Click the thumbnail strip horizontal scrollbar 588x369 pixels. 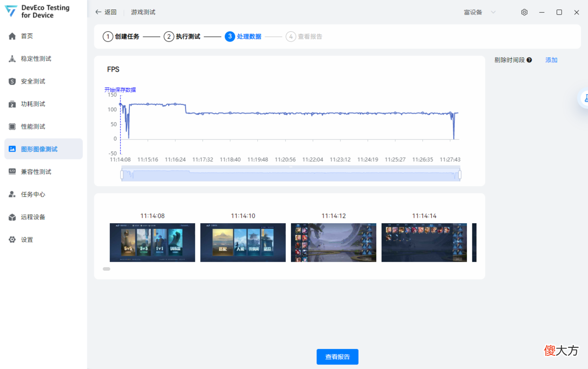[x=106, y=269]
